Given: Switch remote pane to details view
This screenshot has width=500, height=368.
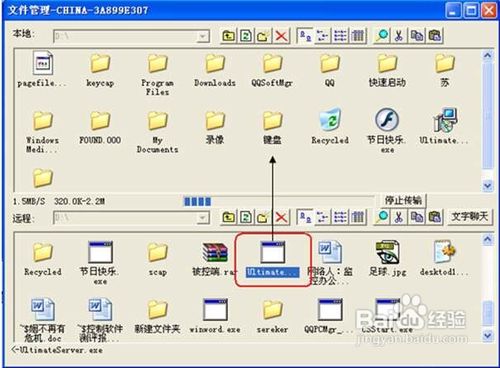Looking at the screenshot, I should pyautogui.click(x=358, y=217).
